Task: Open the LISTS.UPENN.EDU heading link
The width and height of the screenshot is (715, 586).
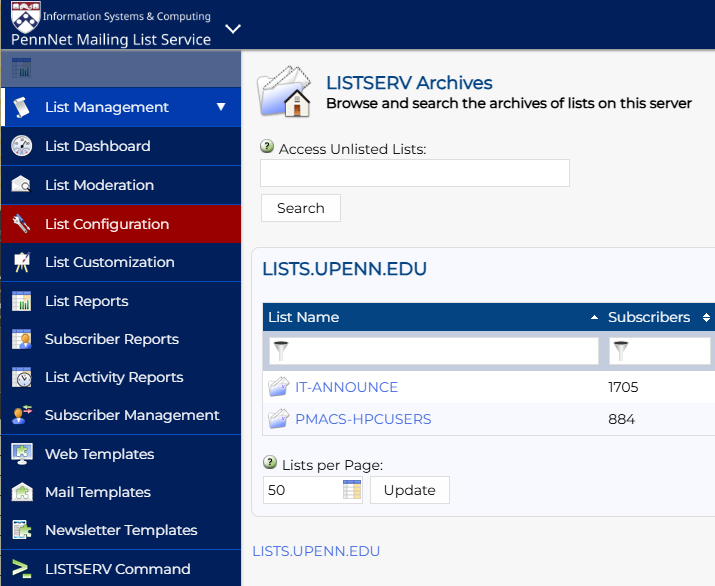Action: [x=344, y=269]
